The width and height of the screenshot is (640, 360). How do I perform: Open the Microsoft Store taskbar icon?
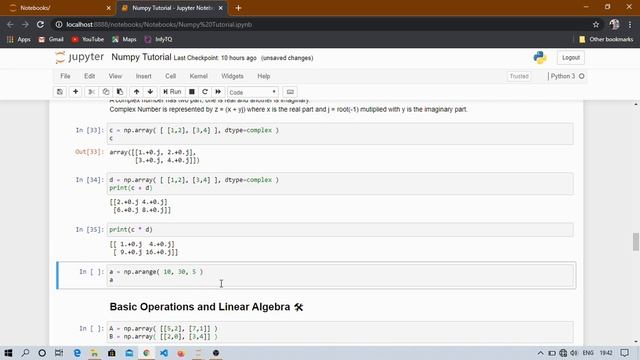(x=111, y=353)
